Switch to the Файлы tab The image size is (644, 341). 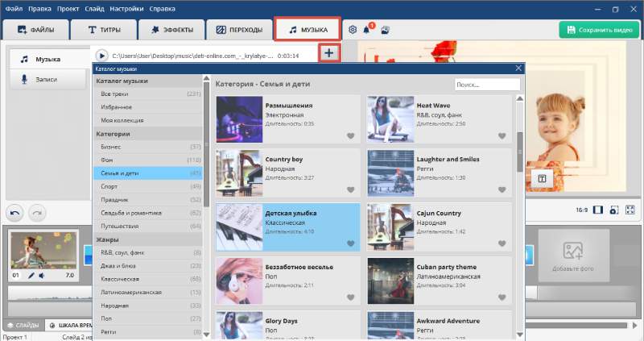[35, 30]
